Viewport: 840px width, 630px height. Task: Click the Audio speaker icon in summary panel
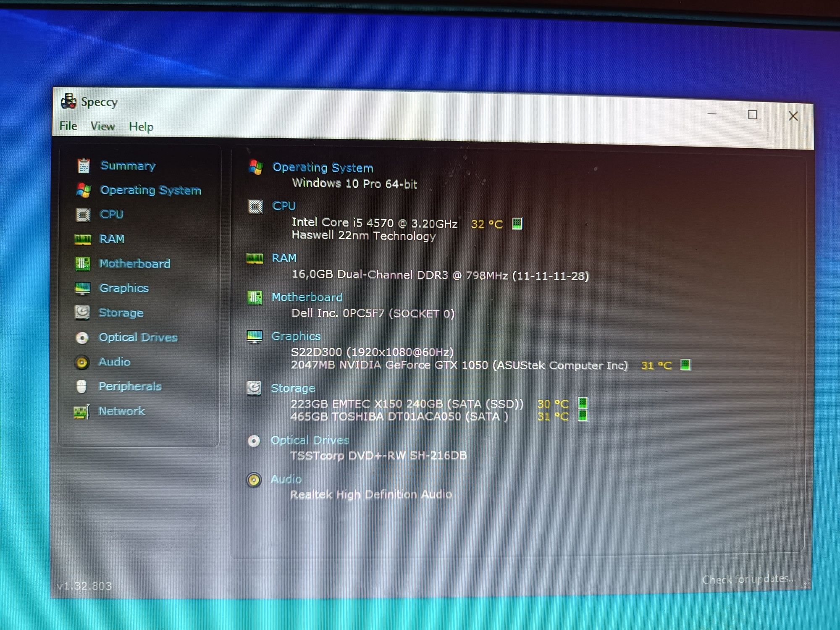254,480
